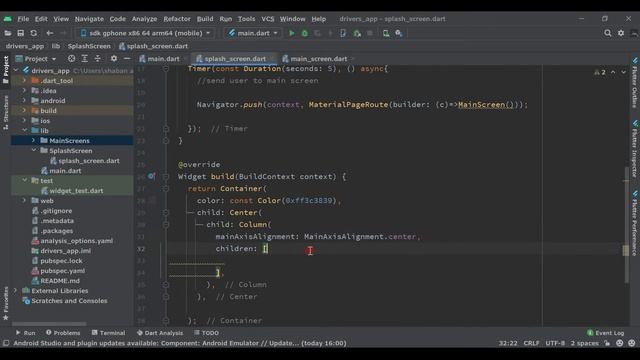The height and width of the screenshot is (360, 640).
Task: Open the Event Log
Action: 605,333
